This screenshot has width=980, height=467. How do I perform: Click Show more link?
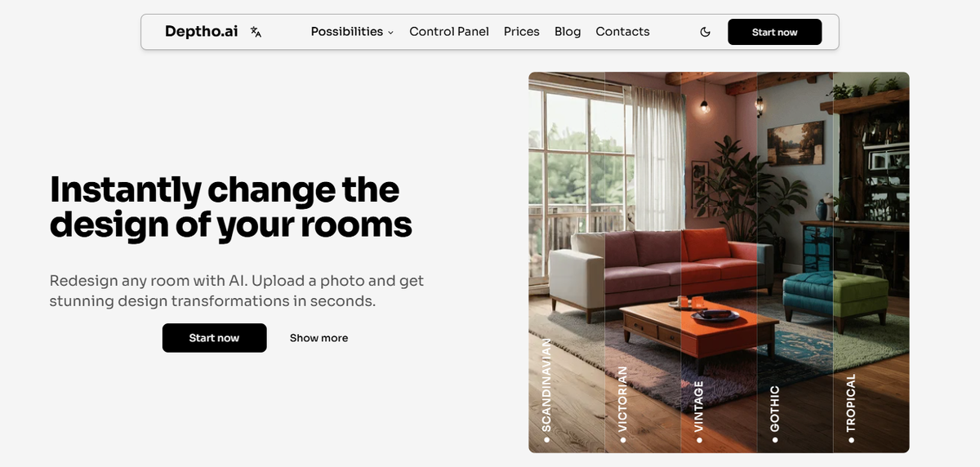click(318, 338)
